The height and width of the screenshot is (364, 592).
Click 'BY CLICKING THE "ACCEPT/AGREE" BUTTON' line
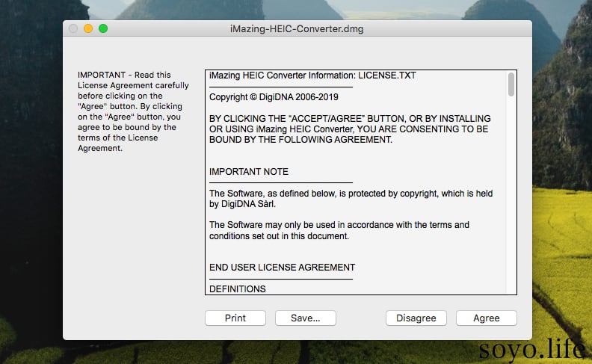pos(350,119)
